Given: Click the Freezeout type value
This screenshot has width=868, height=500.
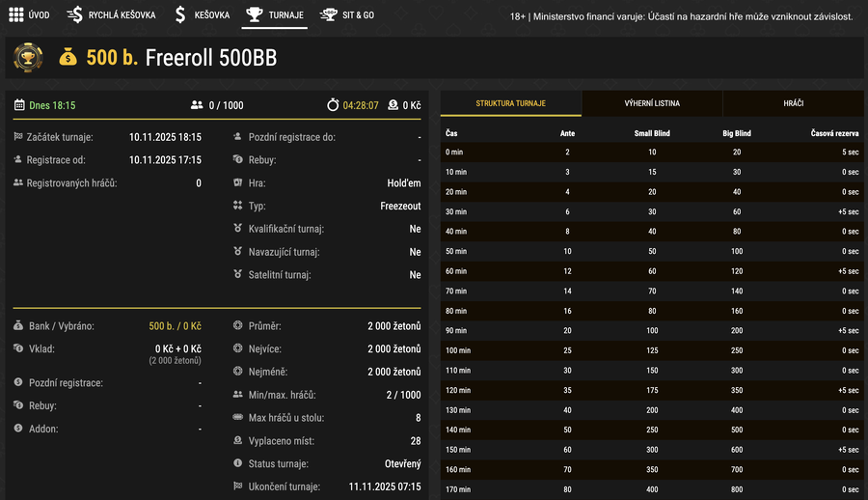Looking at the screenshot, I should coord(400,206).
